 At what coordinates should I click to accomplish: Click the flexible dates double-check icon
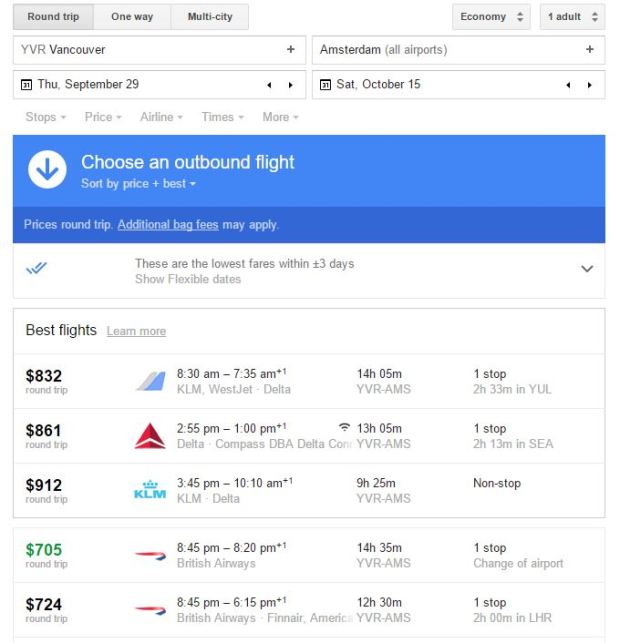(x=37, y=268)
